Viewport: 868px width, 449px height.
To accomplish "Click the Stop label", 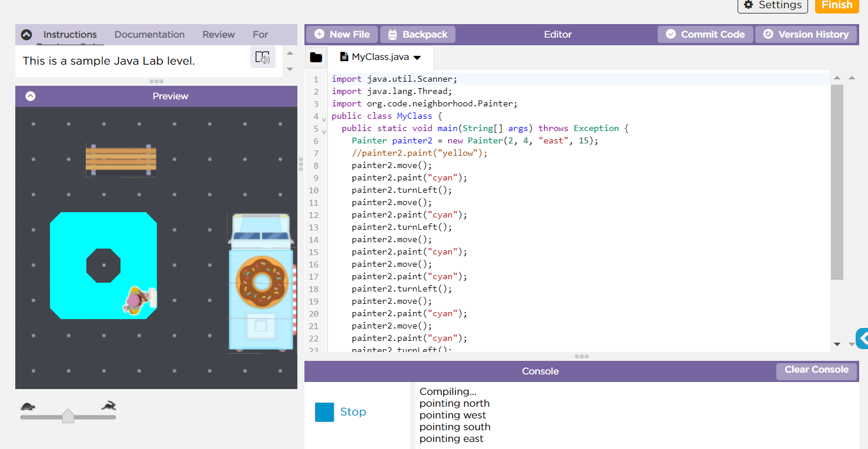I will click(353, 412).
